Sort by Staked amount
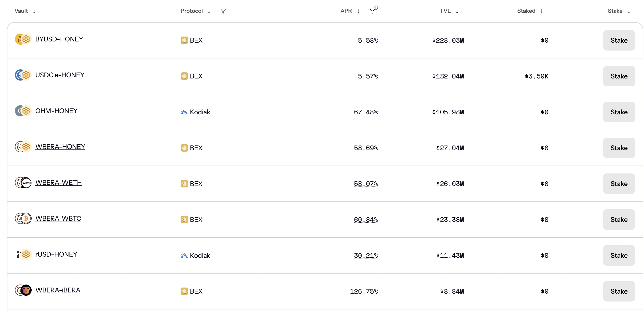 tap(542, 11)
